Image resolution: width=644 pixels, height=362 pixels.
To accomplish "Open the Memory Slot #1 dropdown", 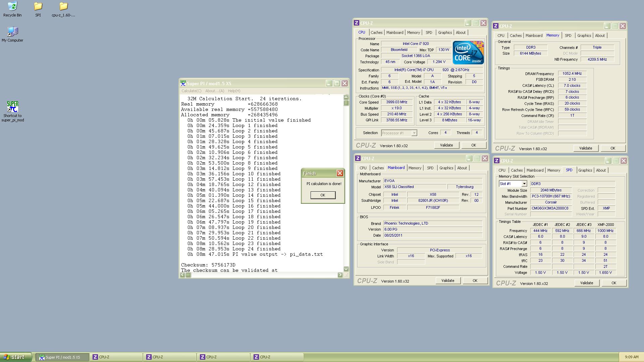I will point(524,184).
